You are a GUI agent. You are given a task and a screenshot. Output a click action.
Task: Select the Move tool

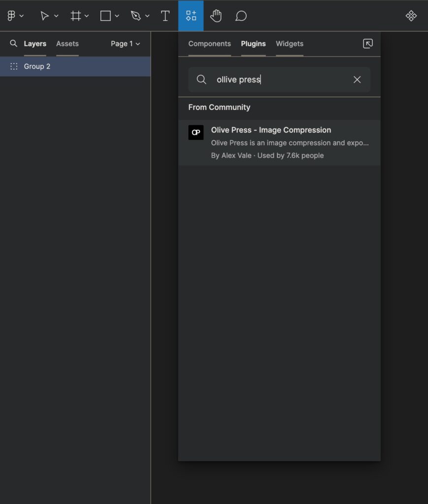(x=44, y=15)
